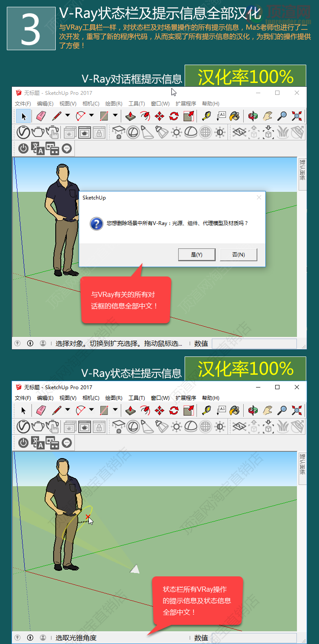Open V-Ray Asset Editor in the delete-dialog window

coord(23,132)
